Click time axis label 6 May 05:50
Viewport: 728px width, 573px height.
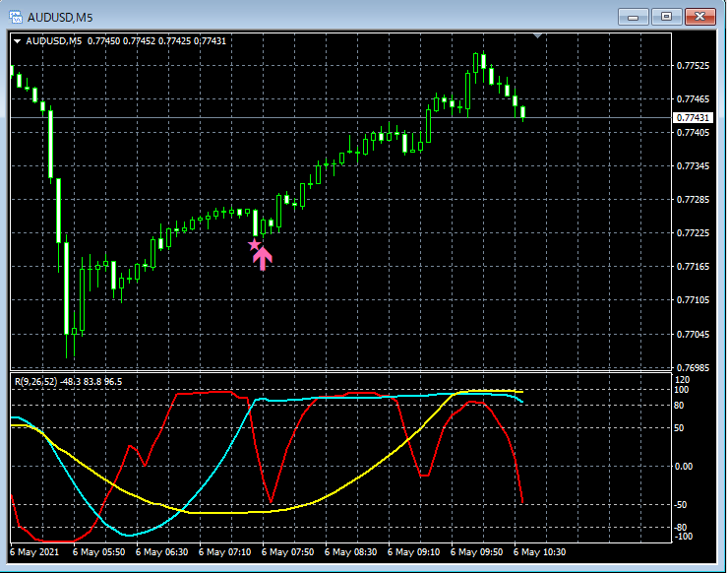pos(99,552)
